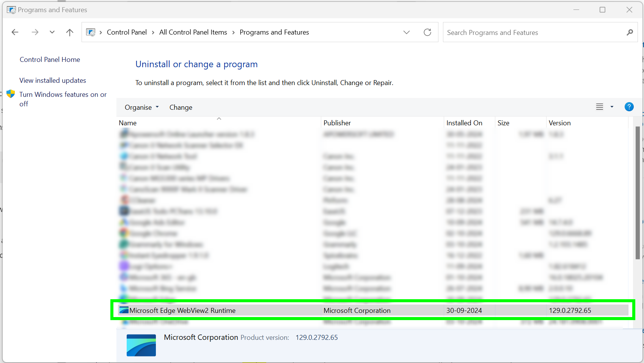Screen dimensions: 644x363
Task: Click the shield icon beside Windows features
Action: coord(11,94)
